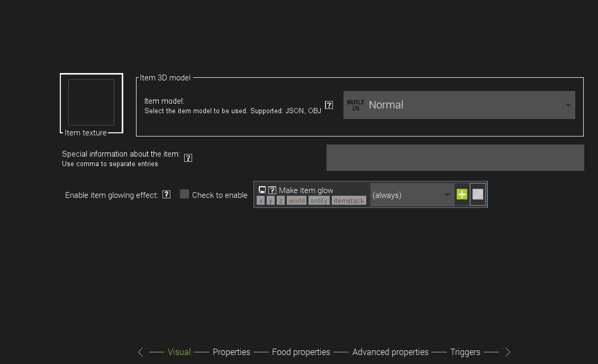The height and width of the screenshot is (364, 598).
Task: Click the monitor icon in the glow block
Action: point(261,189)
